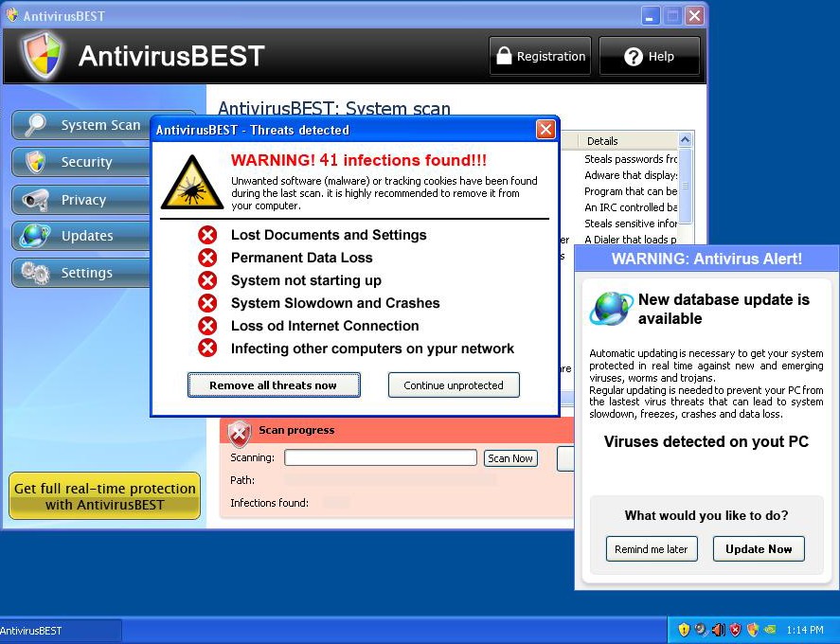
Task: Start scanning with Scan Now
Action: [510, 457]
